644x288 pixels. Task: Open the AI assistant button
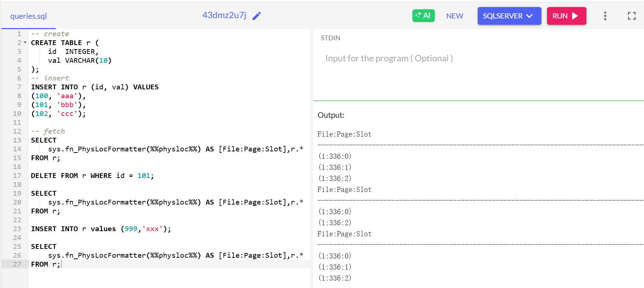coord(423,16)
